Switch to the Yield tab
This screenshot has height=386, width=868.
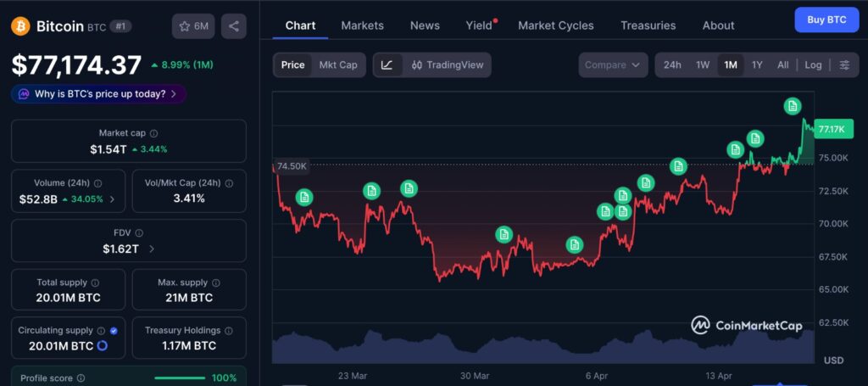(480, 25)
